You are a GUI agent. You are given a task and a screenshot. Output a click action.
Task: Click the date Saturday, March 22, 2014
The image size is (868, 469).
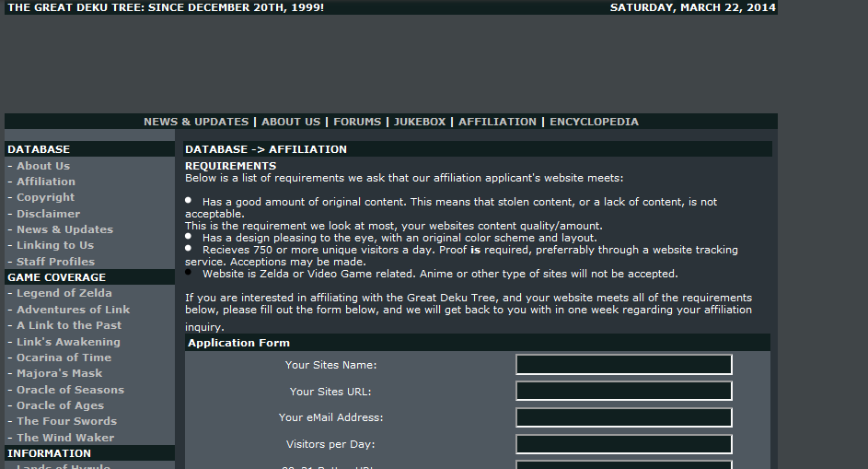pyautogui.click(x=692, y=7)
